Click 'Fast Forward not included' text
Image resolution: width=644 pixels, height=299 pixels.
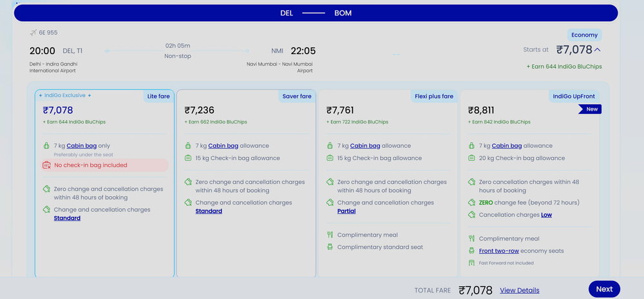tap(506, 263)
